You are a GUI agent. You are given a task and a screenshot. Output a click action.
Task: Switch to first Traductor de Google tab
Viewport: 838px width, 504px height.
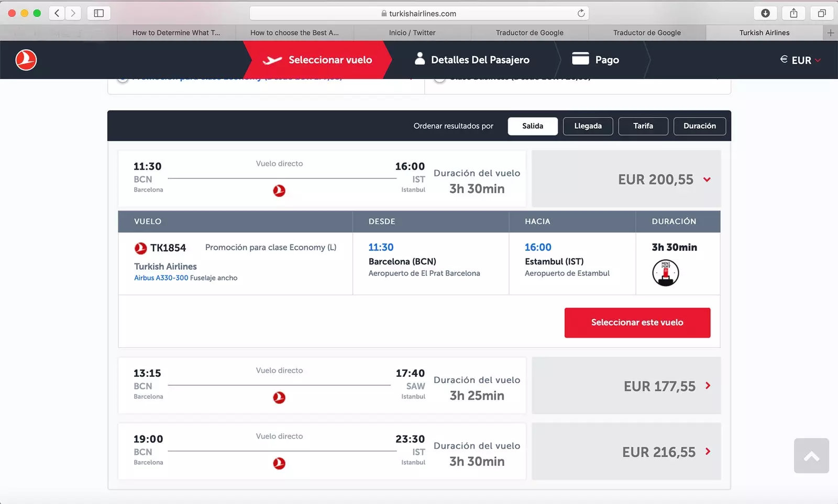coord(530,32)
